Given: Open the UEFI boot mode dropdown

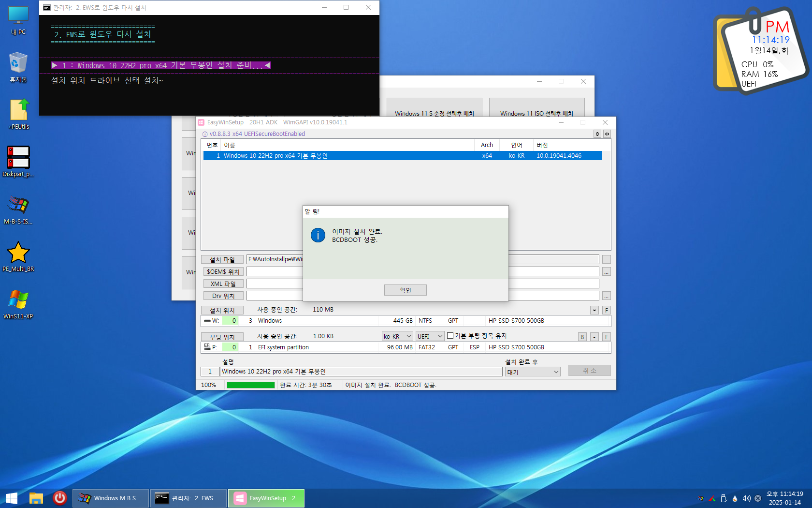Looking at the screenshot, I should (x=430, y=336).
